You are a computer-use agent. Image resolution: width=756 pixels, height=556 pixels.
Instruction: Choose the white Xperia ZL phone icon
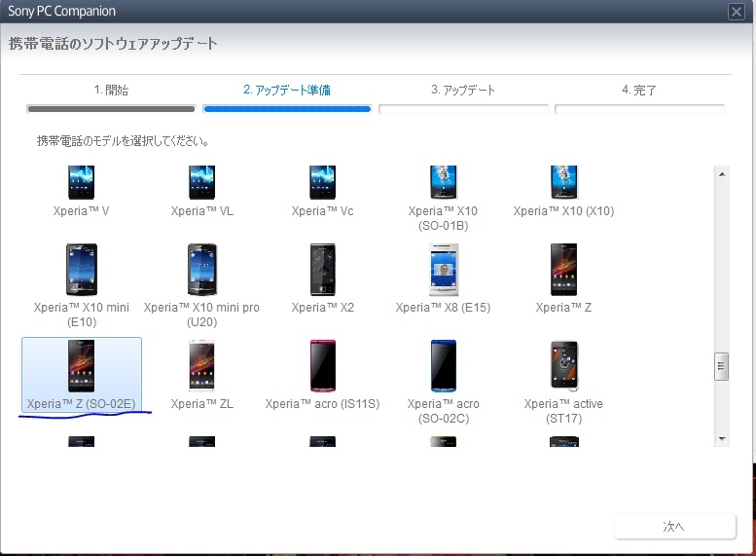point(201,366)
